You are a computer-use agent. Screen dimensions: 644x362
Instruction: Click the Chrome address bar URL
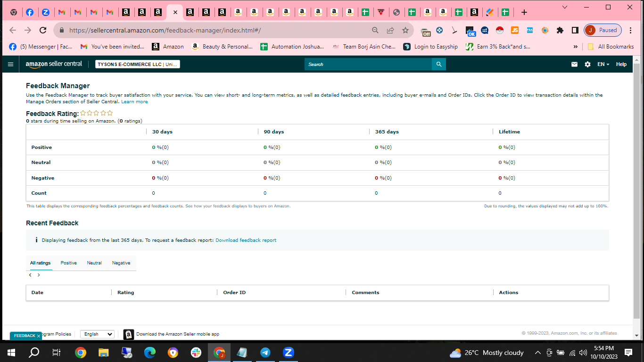click(x=165, y=30)
